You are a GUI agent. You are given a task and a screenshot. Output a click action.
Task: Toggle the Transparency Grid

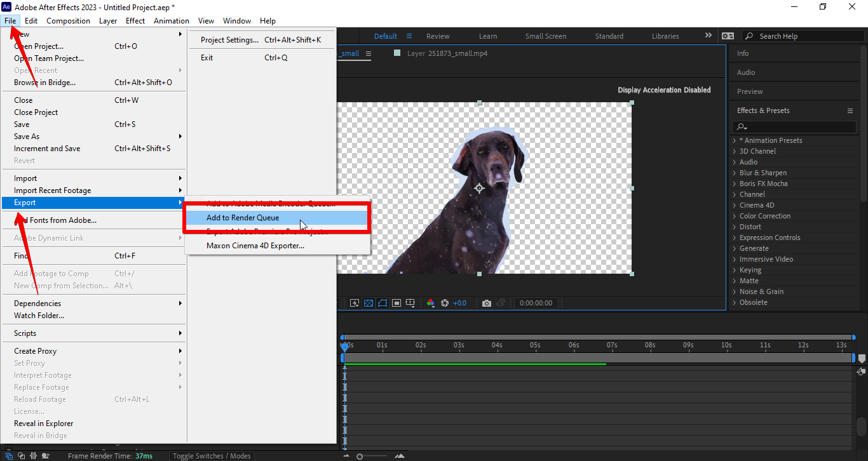[369, 303]
